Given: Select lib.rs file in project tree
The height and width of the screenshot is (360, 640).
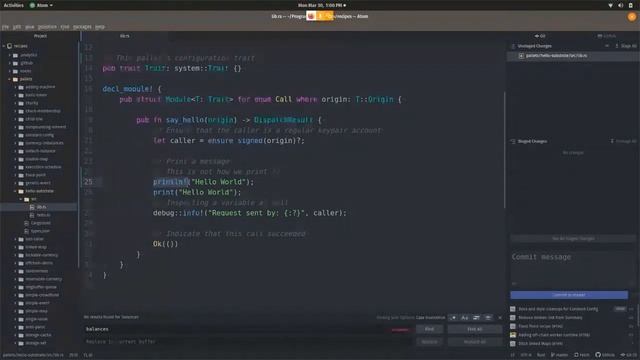Looking at the screenshot, I should pyautogui.click(x=41, y=207).
